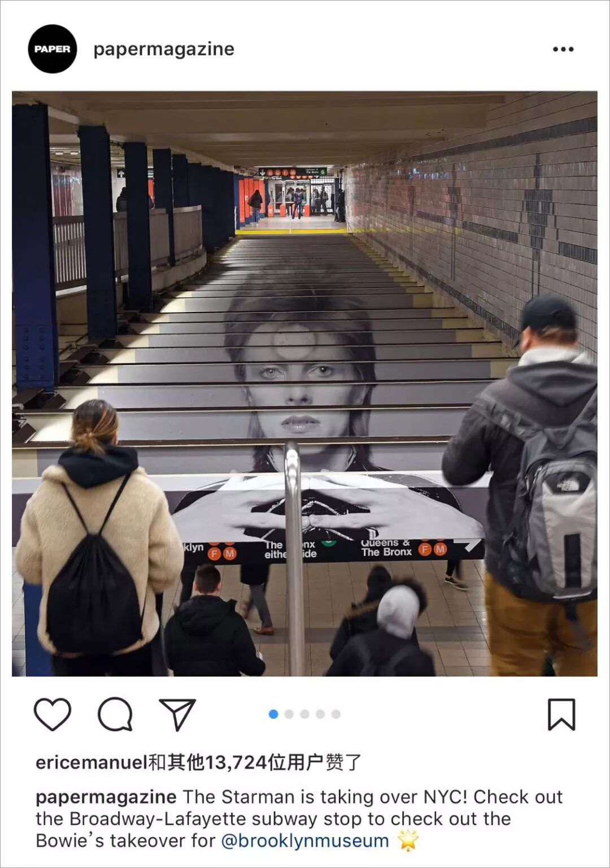Save the post with the bookmark icon
This screenshot has height=868, width=610.
pos(561,714)
